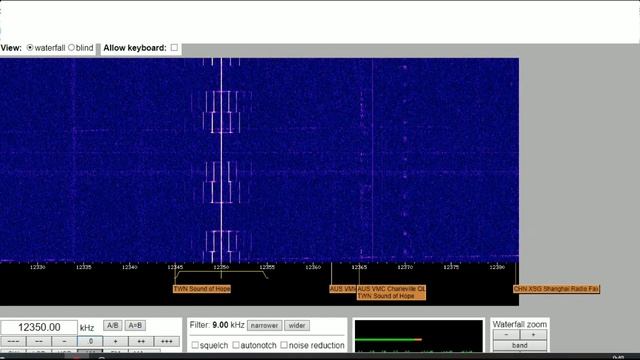
Task: Select TWN Sound of Hope label near 12345
Action: coord(202,289)
